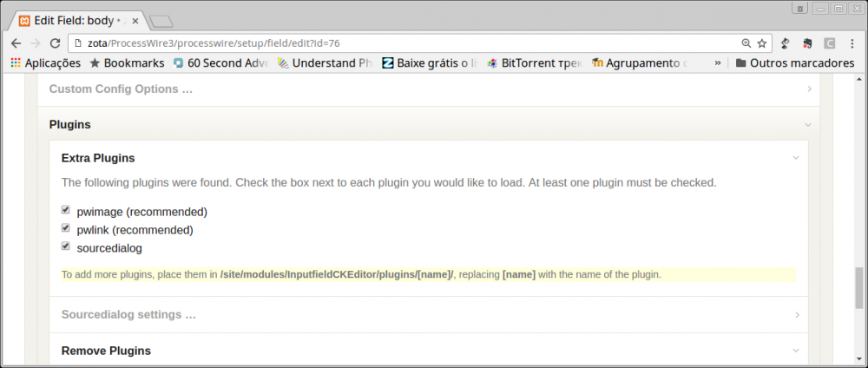Open the desk lamp extension icon

[785, 43]
